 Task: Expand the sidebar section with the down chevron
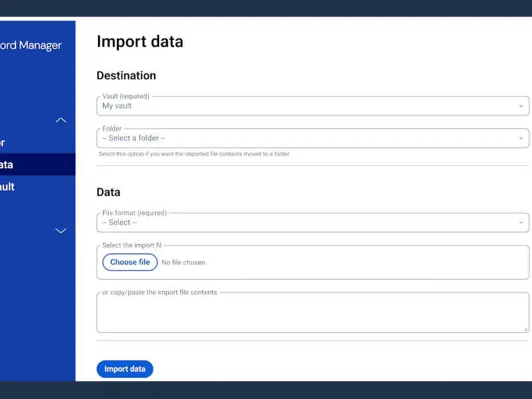pos(61,231)
